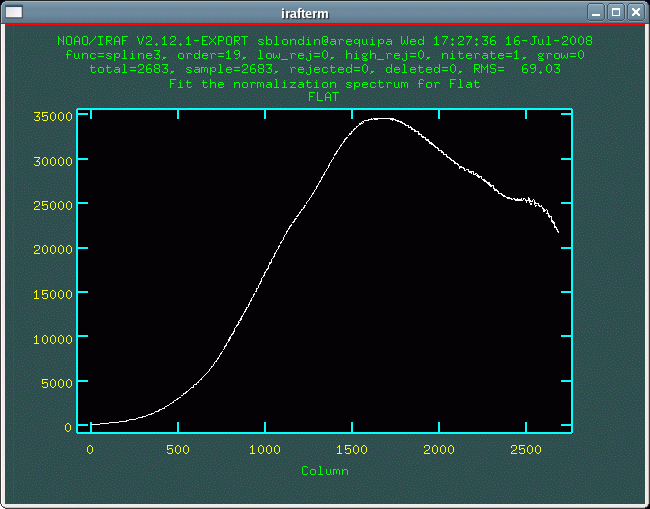Click the peak of the white curve
This screenshot has height=509, width=650.
point(380,118)
